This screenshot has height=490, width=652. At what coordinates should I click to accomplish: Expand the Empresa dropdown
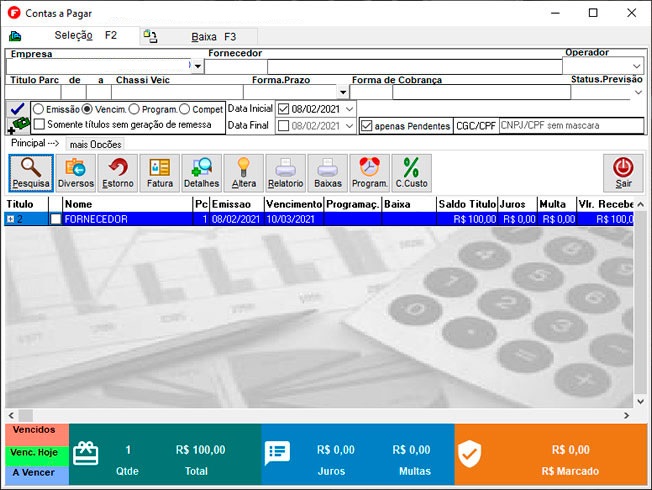[x=197, y=67]
